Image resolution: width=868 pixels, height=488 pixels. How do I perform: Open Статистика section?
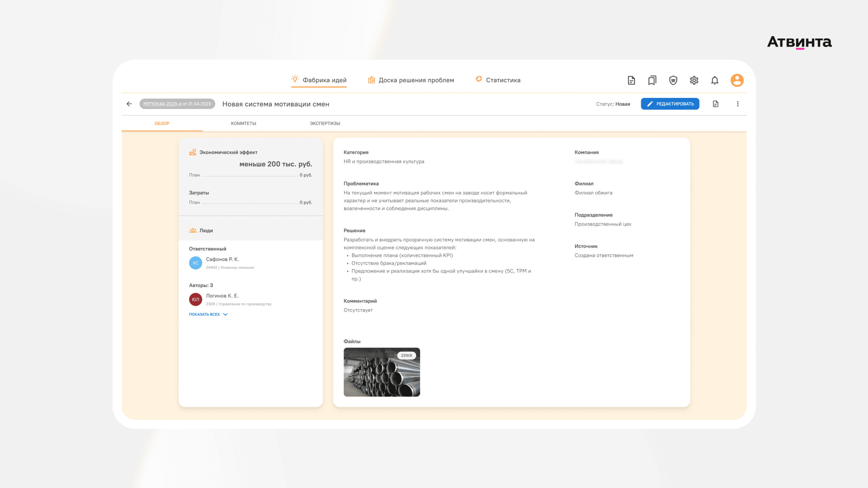tap(503, 80)
